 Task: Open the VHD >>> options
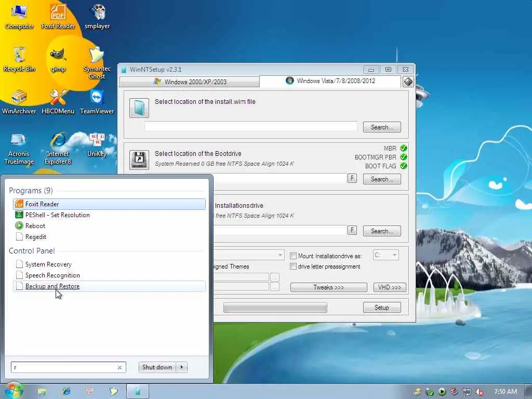click(390, 287)
